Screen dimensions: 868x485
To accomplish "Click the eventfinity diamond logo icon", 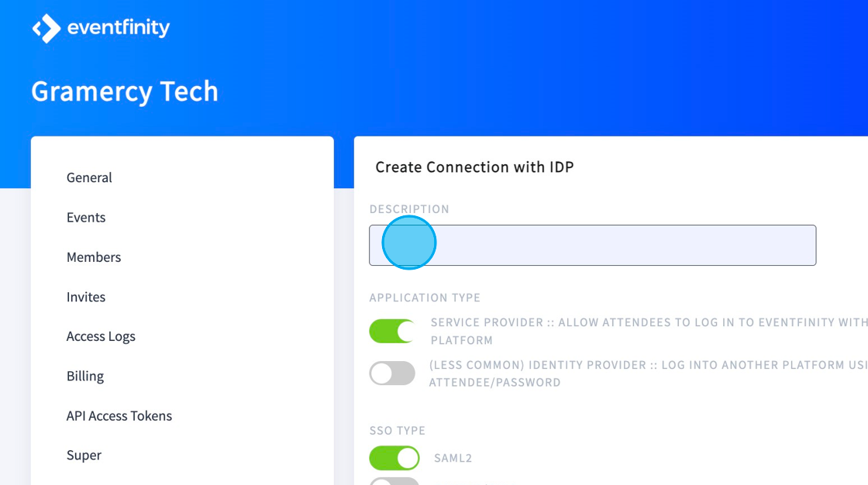I will point(46,28).
